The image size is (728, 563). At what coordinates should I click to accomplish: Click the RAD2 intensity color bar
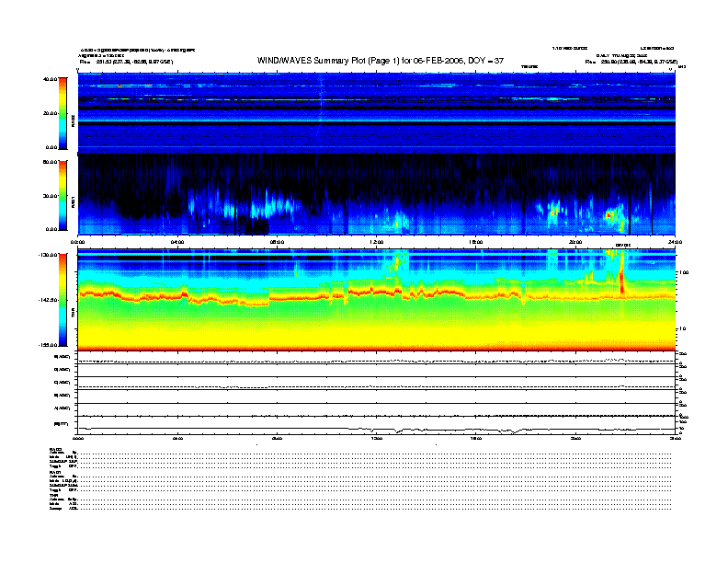tap(63, 113)
